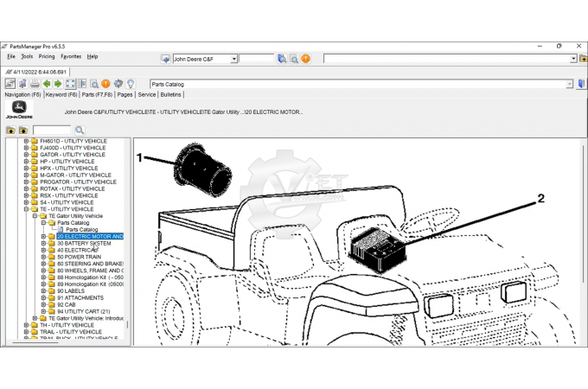Click the printer icon in toolbar
Image resolution: width=588 pixels, height=389 pixels.
35,84
